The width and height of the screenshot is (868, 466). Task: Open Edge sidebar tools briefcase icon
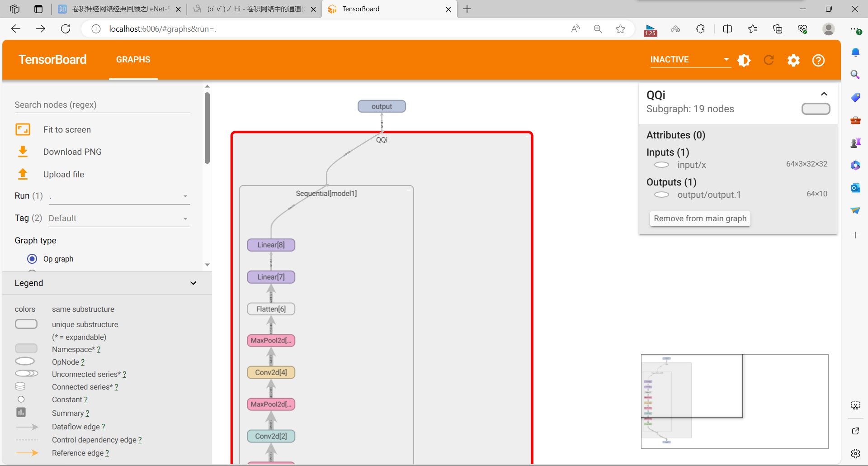point(855,120)
